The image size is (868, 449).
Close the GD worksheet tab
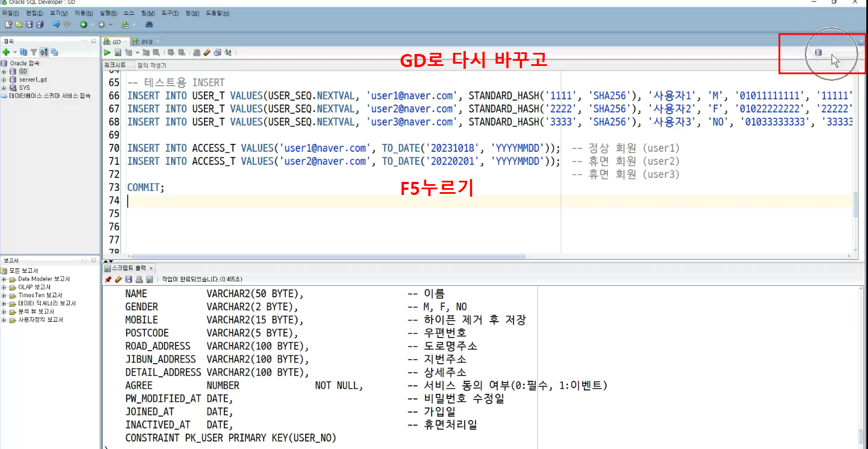(126, 41)
